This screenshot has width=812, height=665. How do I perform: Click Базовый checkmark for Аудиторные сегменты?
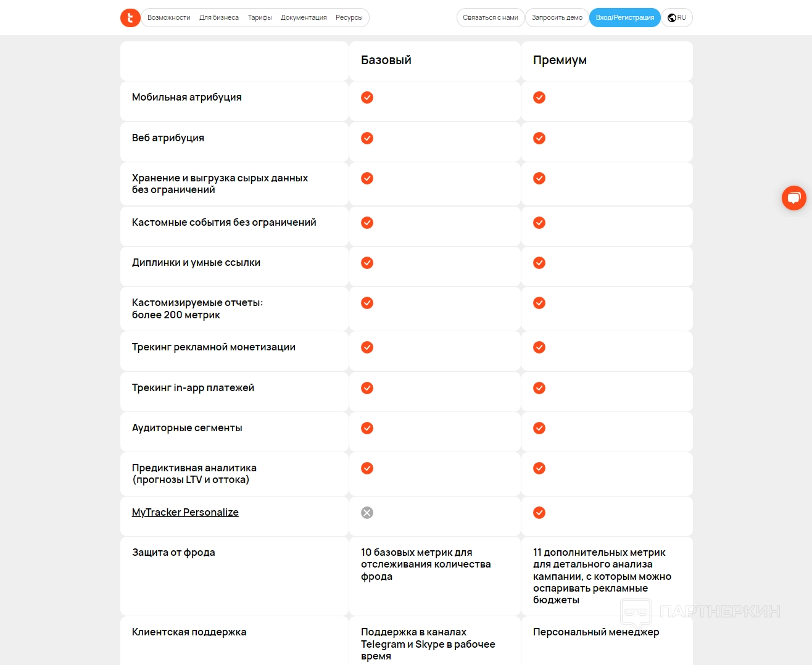pos(367,428)
